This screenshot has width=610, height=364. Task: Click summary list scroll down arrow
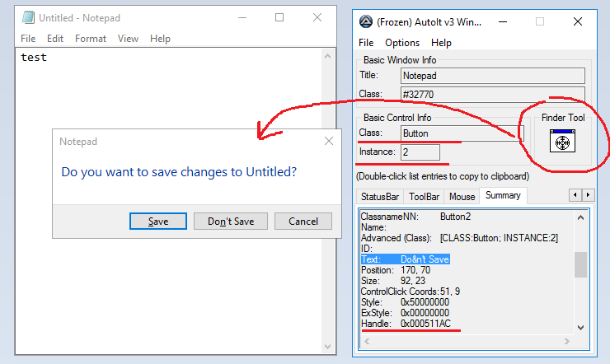(580, 328)
